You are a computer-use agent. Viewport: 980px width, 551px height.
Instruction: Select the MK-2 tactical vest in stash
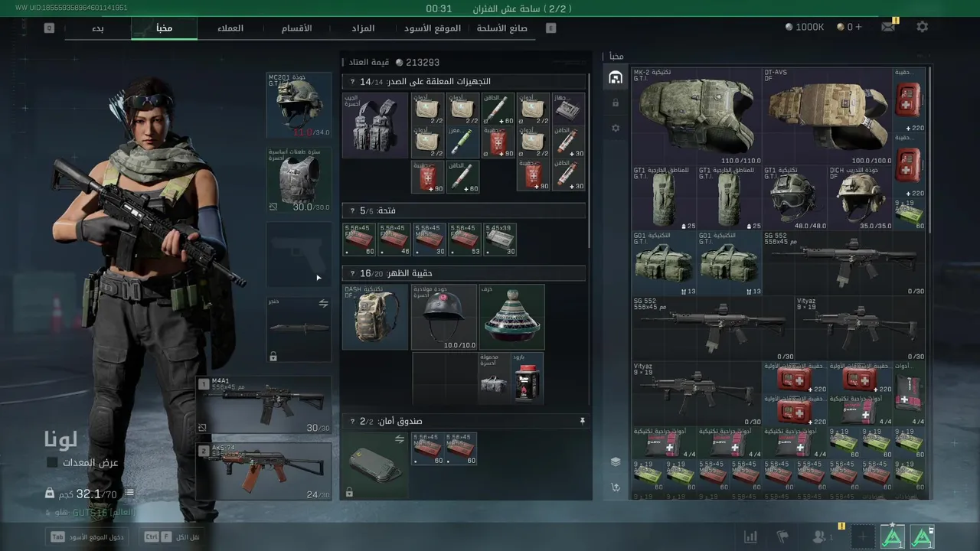[697, 116]
